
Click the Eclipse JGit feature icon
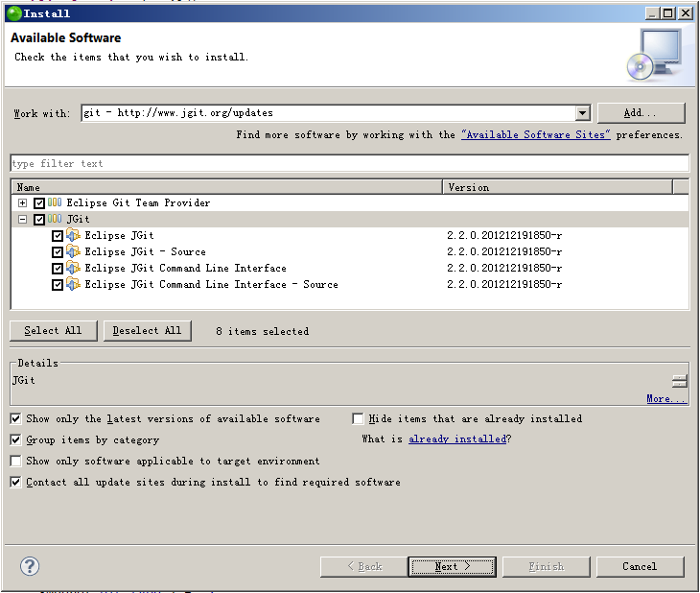[73, 235]
